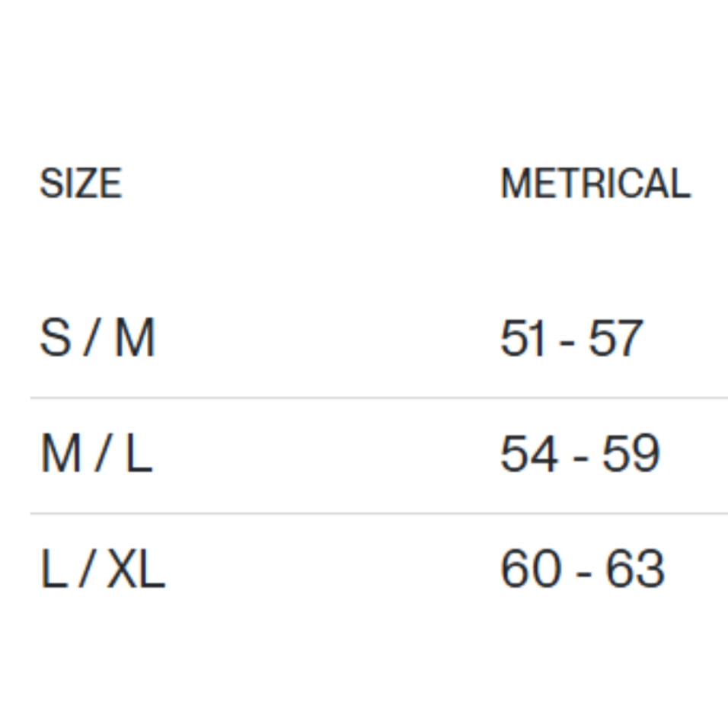Image resolution: width=728 pixels, height=728 pixels.
Task: Click the number 63 in the table
Action: [x=634, y=570]
